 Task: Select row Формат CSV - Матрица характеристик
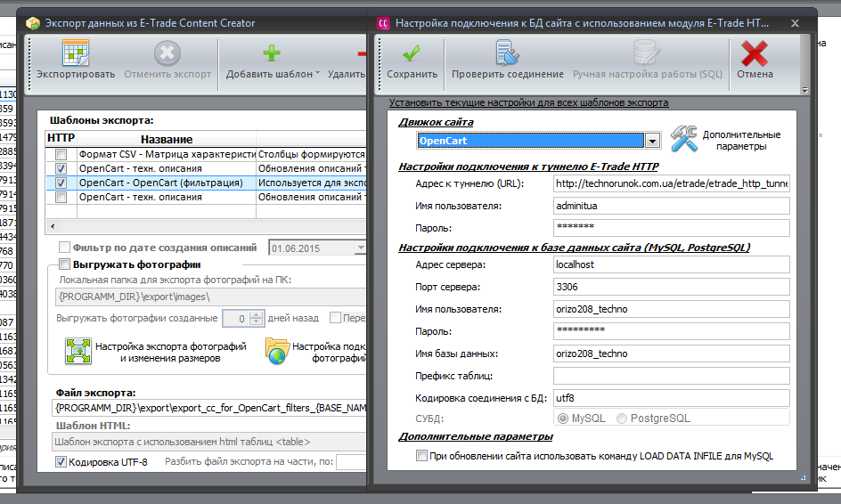tap(206, 154)
